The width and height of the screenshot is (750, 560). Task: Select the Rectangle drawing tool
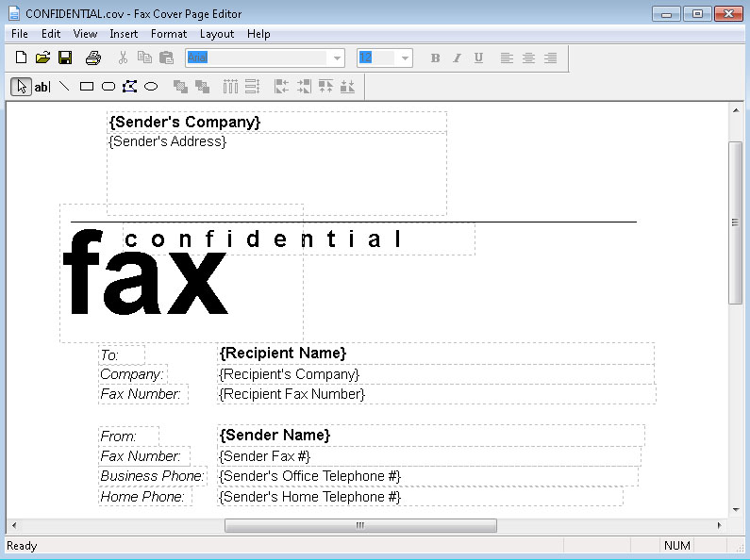point(86,87)
